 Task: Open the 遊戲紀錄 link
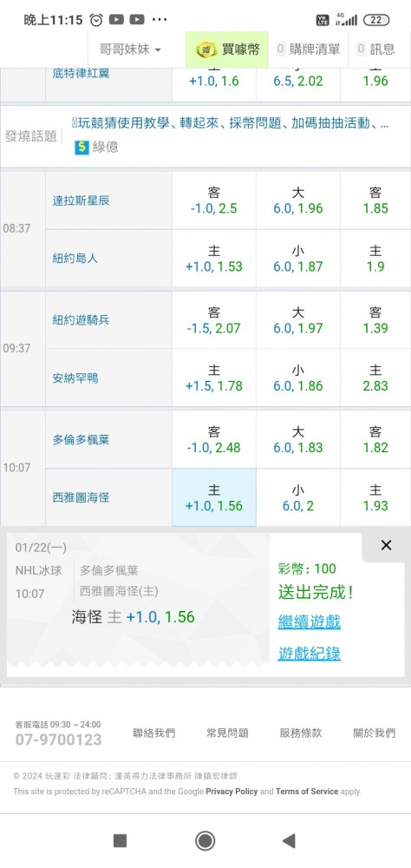coord(310,654)
